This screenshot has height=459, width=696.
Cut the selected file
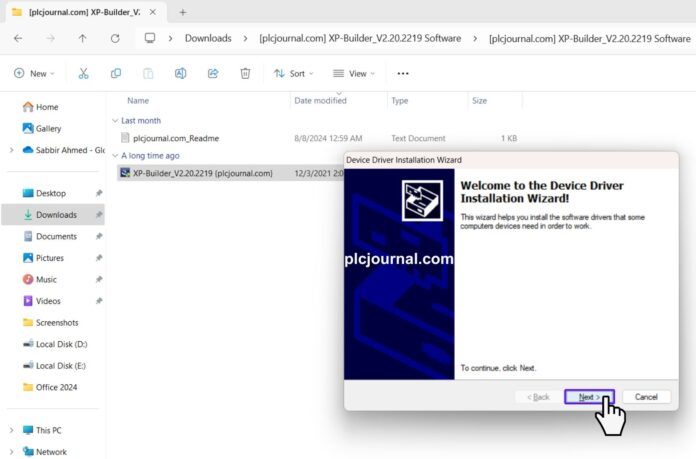(83, 74)
